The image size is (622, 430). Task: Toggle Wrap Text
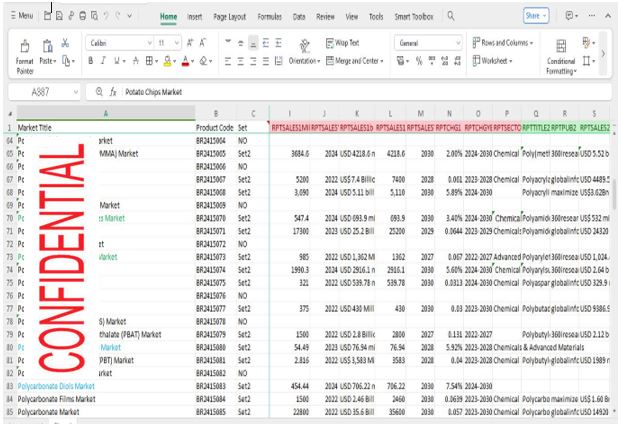click(342, 42)
